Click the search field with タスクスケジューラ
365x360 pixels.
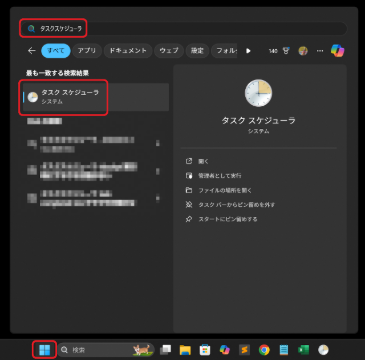[183, 29]
